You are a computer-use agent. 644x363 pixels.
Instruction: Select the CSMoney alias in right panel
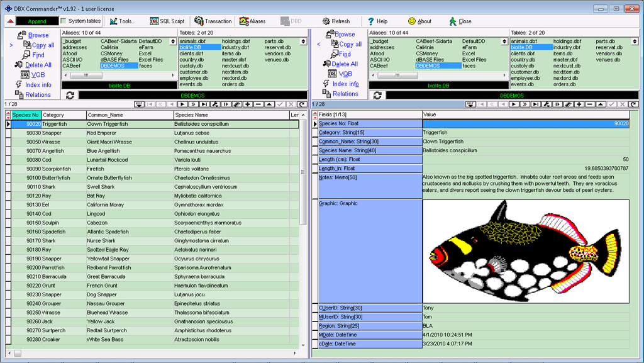coord(427,53)
